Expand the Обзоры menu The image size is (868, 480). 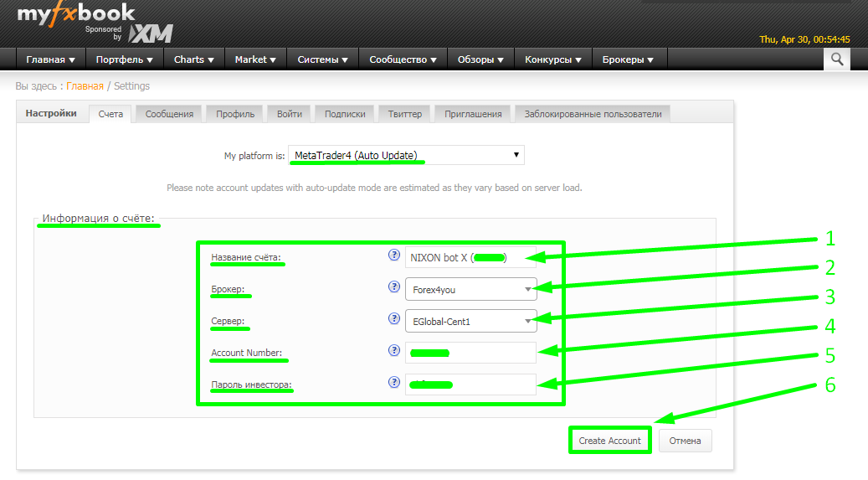pyautogui.click(x=480, y=59)
